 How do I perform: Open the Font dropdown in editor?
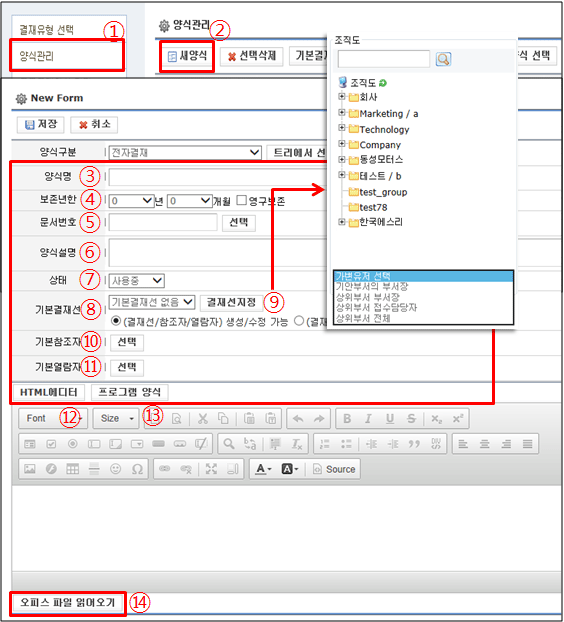54,419
